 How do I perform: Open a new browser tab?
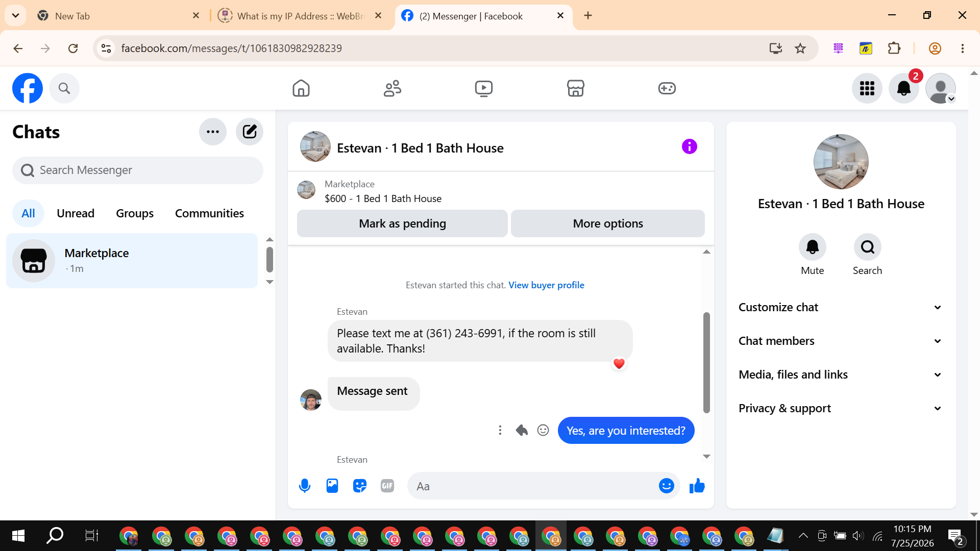(x=588, y=16)
